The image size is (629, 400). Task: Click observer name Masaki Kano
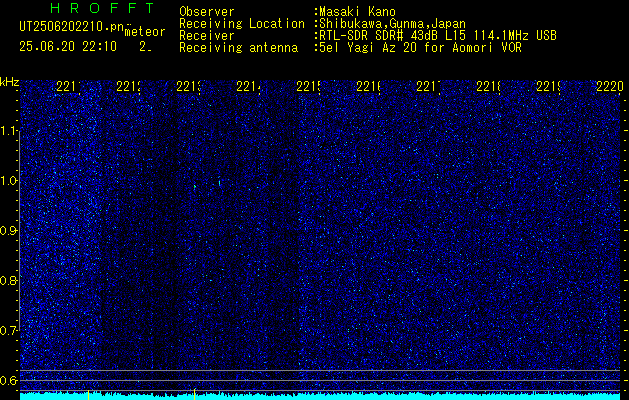pos(357,12)
